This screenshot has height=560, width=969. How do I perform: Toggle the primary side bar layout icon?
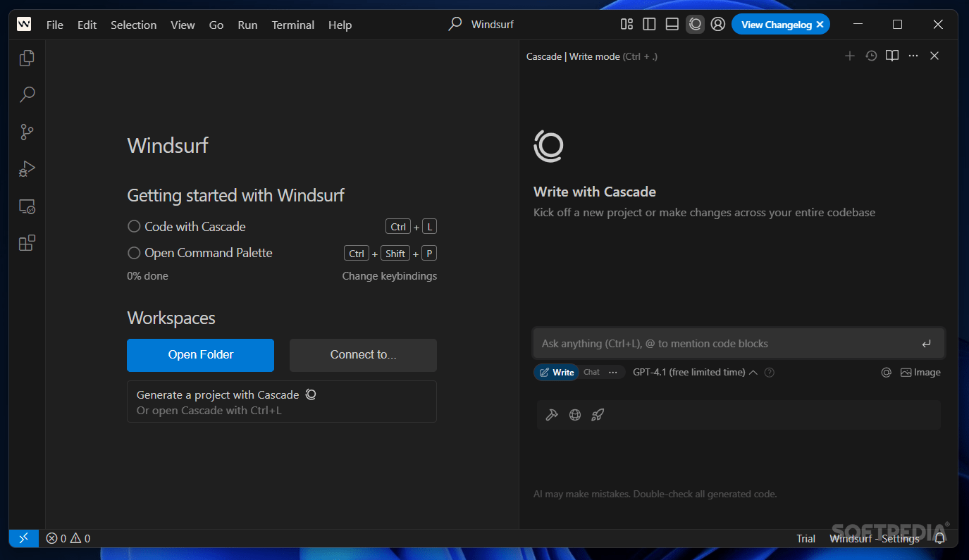(650, 25)
